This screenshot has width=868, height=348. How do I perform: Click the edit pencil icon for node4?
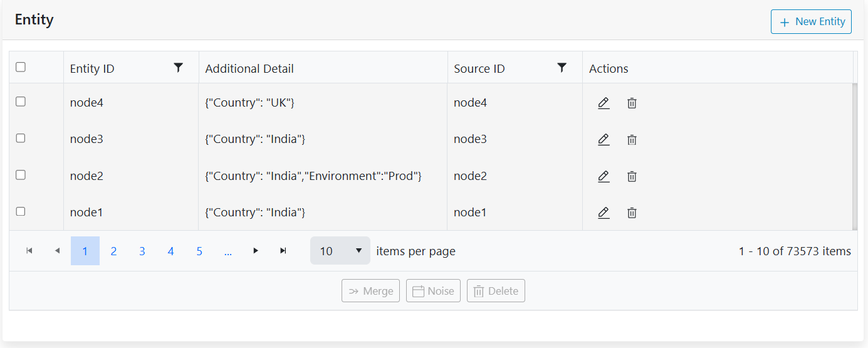(604, 103)
